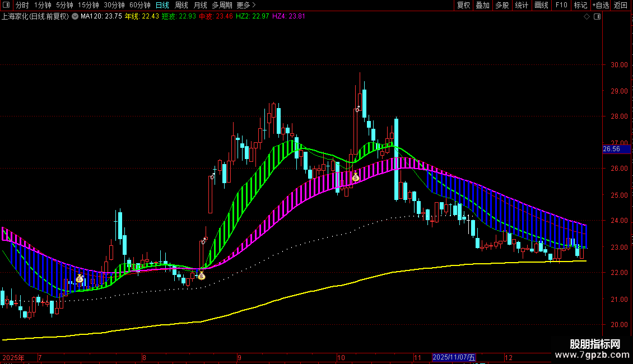
Task: Open the 统计 statistics tool
Action: (x=522, y=5)
